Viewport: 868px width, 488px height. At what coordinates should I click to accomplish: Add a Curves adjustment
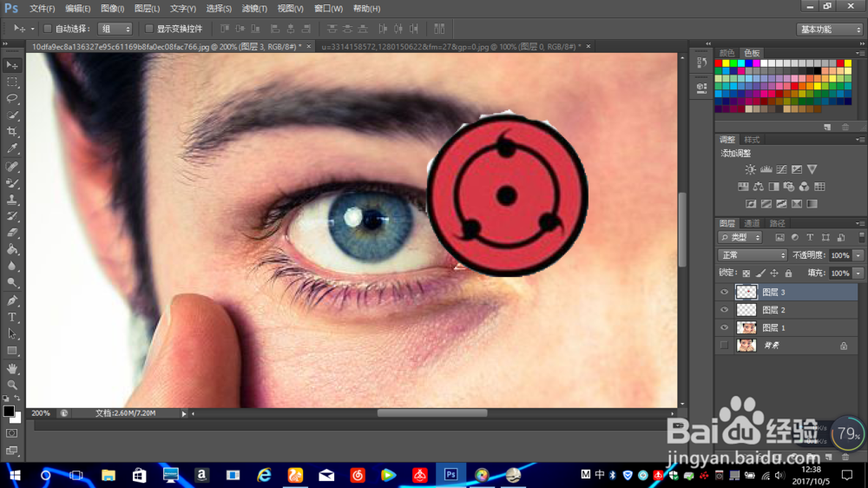pyautogui.click(x=781, y=169)
